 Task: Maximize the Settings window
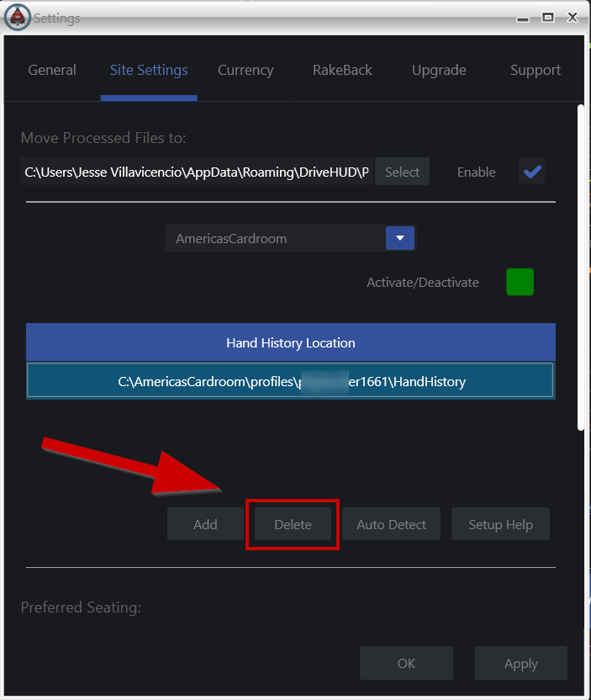548,18
